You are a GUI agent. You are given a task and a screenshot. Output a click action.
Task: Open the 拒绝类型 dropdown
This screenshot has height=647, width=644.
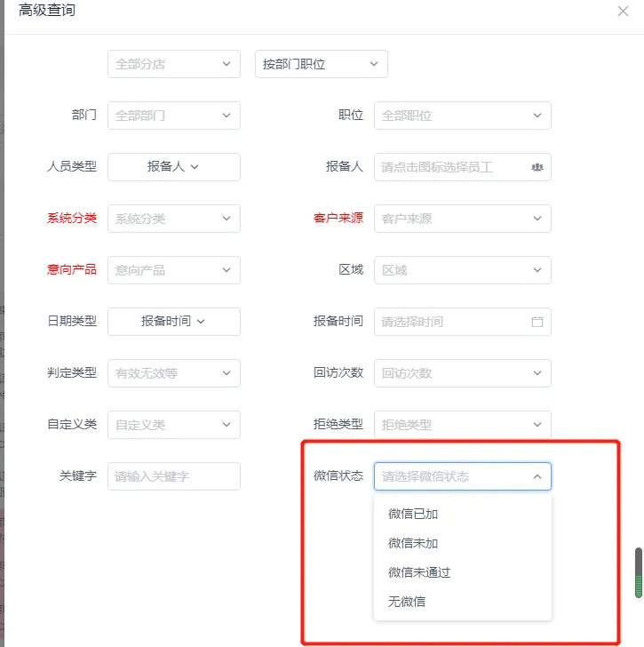click(462, 425)
